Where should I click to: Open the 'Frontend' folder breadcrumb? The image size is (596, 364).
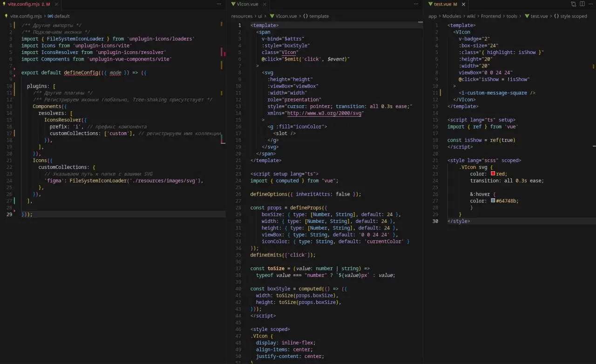click(491, 16)
